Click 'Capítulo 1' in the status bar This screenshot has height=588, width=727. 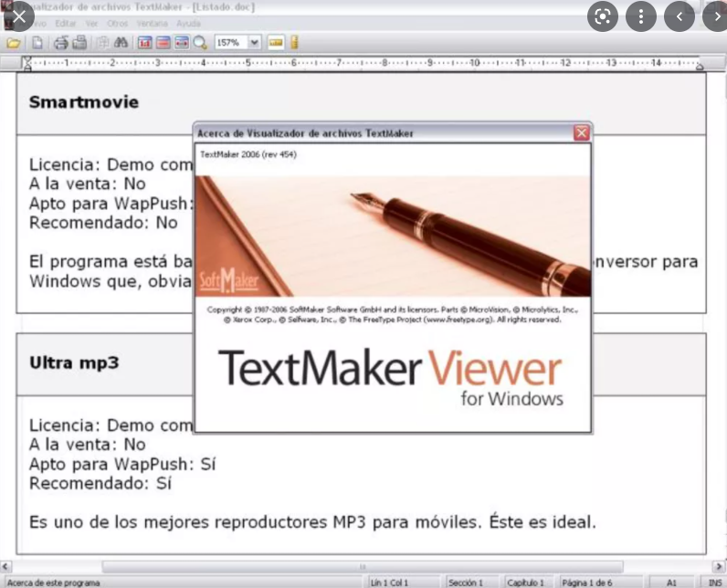[x=525, y=583]
